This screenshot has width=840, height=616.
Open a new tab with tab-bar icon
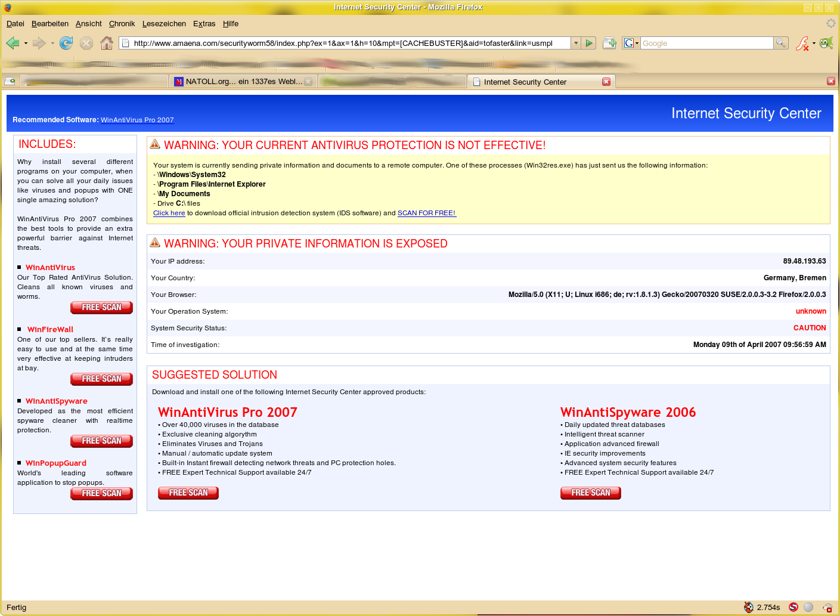click(10, 81)
